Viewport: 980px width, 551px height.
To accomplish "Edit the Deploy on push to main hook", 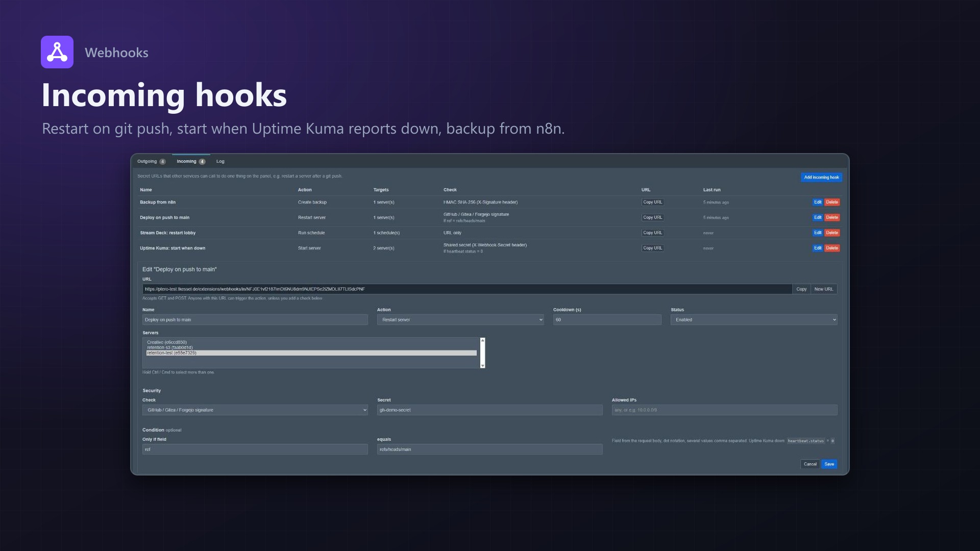I will 818,217.
